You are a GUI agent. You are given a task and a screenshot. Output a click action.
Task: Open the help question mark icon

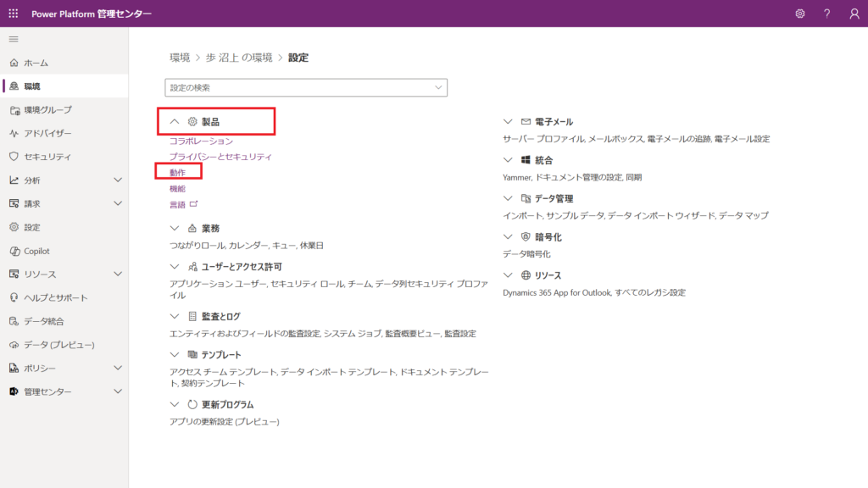[827, 14]
